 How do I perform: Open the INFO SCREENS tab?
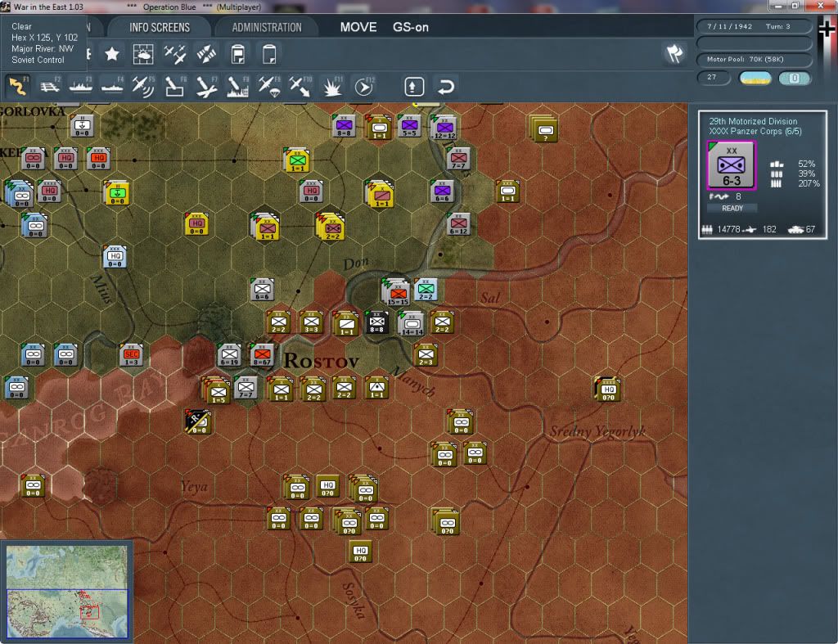pos(160,27)
